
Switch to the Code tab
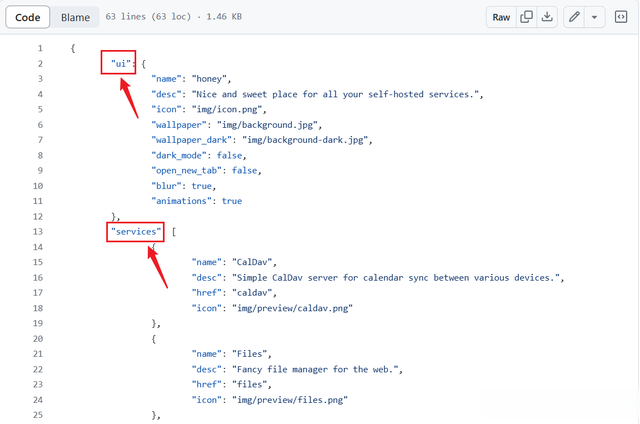(x=28, y=17)
